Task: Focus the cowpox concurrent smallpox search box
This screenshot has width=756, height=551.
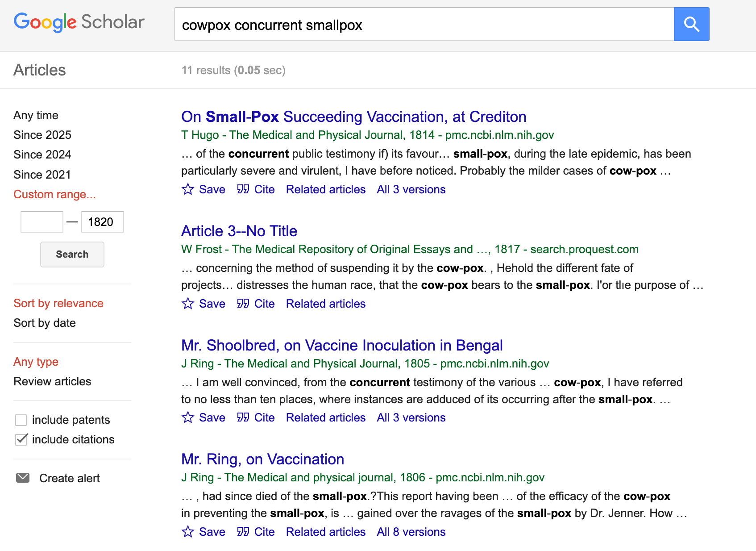Action: (424, 24)
